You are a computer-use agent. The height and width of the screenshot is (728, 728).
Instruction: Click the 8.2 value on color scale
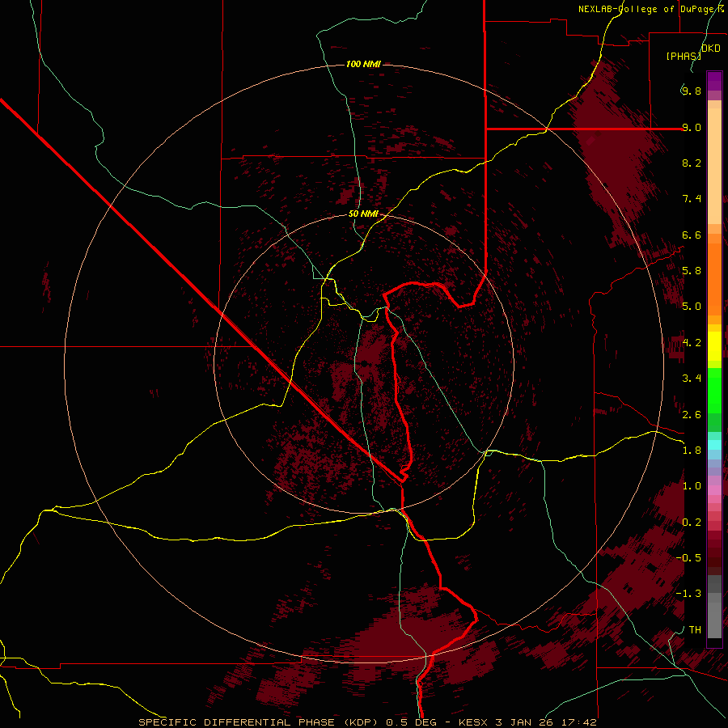pyautogui.click(x=692, y=163)
